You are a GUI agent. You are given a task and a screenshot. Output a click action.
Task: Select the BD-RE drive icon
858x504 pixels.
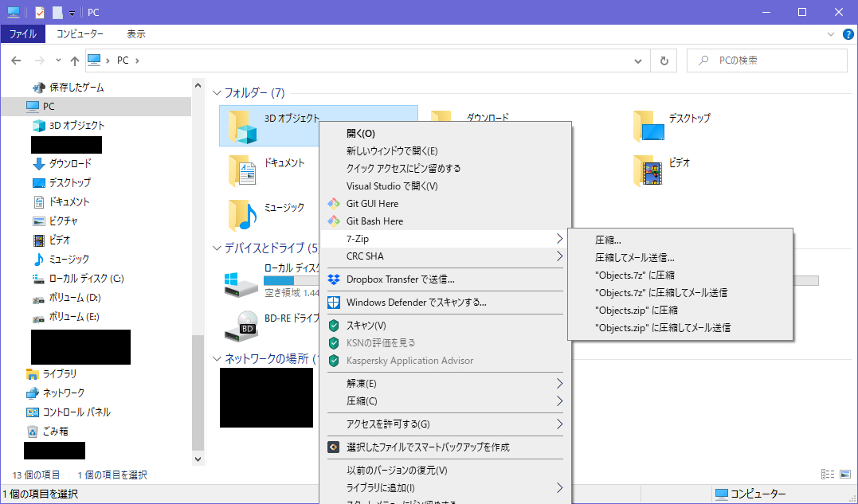coord(241,326)
